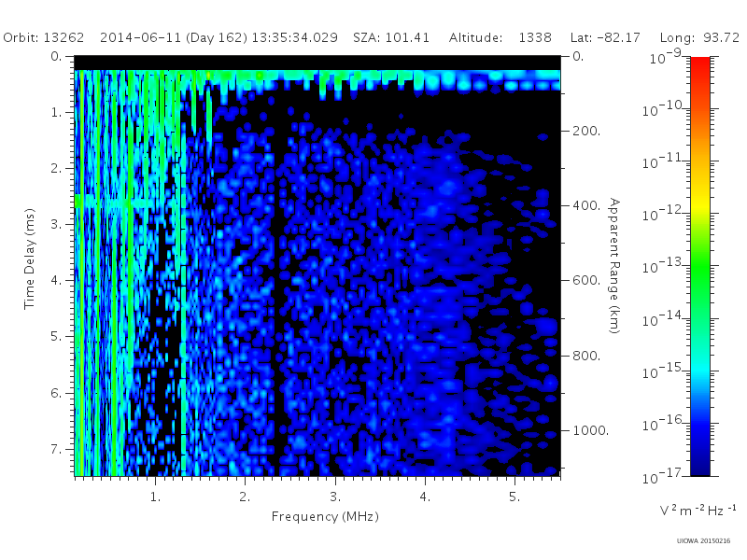Click the 'V² m⁻² Hz⁻¹' units label
This screenshot has height=560, width=747.
point(698,510)
